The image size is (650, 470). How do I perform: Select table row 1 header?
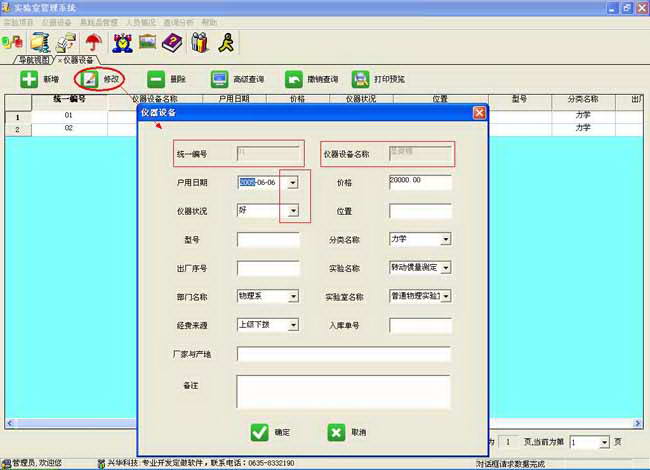point(18,117)
